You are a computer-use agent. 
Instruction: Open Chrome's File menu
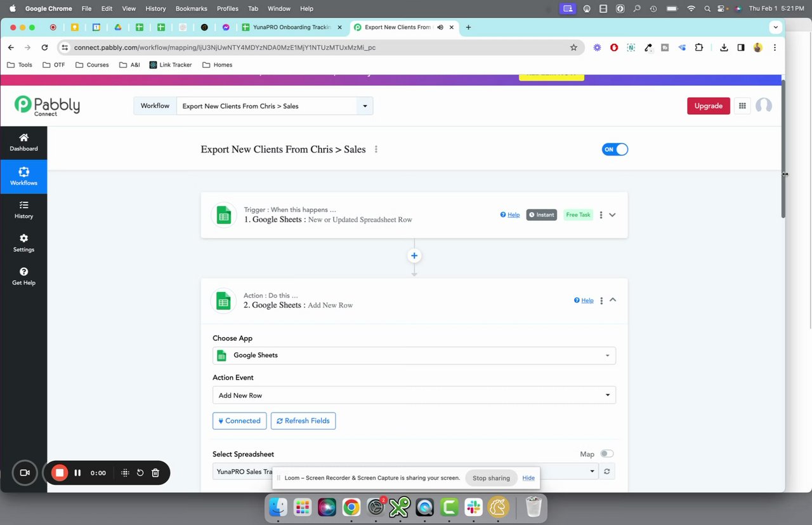coord(86,9)
